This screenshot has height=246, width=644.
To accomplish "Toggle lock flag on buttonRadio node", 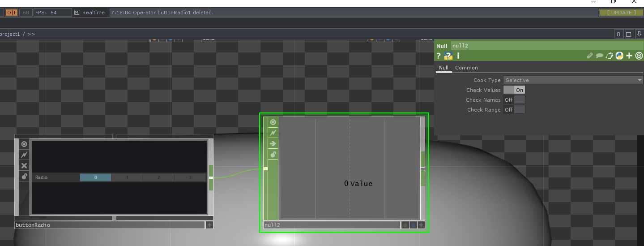I will pos(24,177).
